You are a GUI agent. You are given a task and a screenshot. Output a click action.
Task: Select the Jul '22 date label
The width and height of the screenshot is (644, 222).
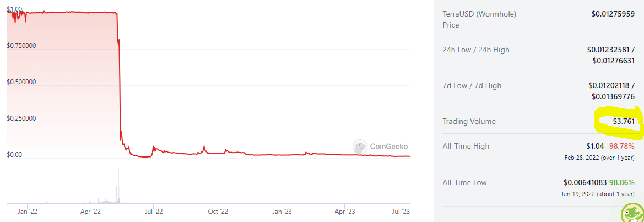click(x=154, y=210)
